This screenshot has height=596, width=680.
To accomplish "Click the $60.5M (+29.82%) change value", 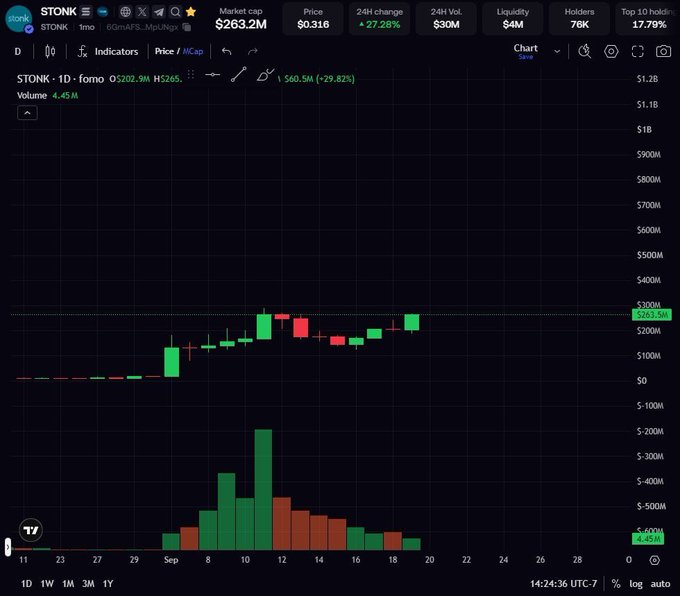I will (x=319, y=79).
